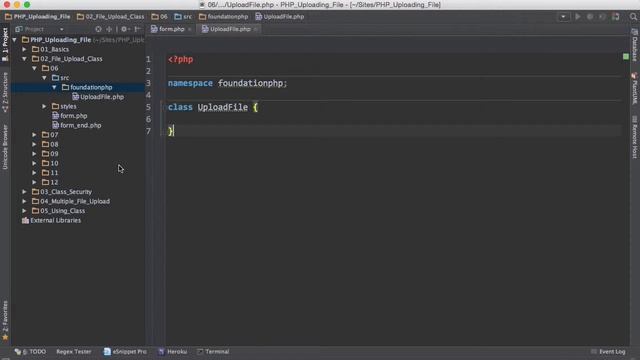Toggle the 1: Project tool window
Image resolution: width=640 pixels, height=360 pixels.
[x=5, y=44]
